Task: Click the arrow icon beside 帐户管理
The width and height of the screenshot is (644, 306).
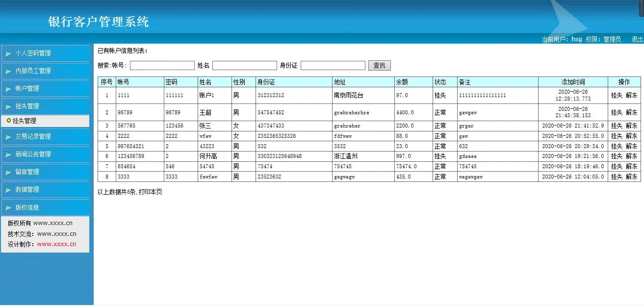Action: (8, 88)
